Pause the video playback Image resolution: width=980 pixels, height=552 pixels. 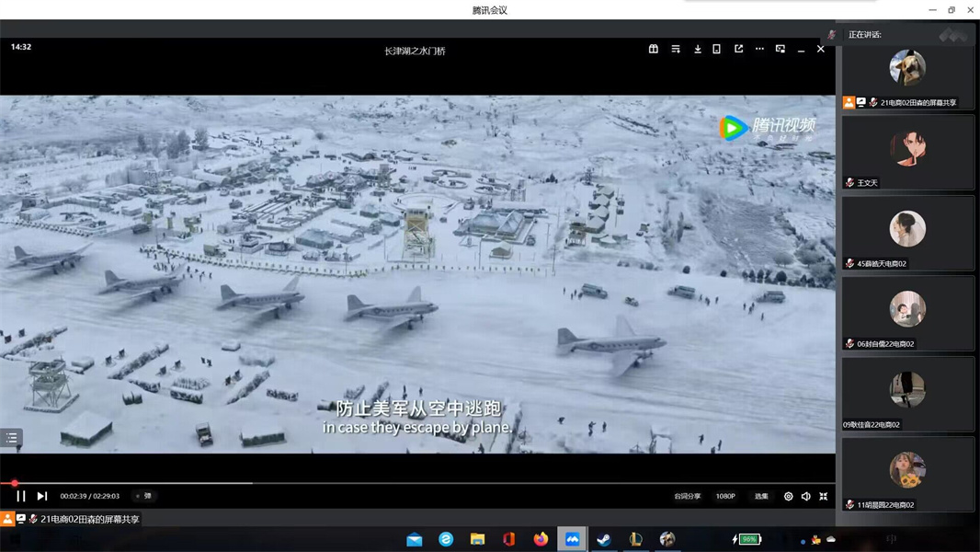coord(20,496)
